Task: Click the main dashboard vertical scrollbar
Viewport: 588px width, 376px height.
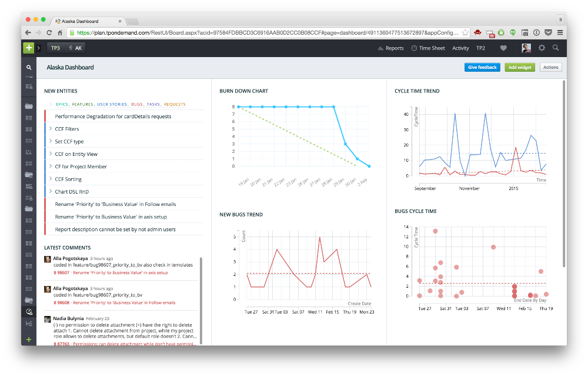Action: point(564,174)
